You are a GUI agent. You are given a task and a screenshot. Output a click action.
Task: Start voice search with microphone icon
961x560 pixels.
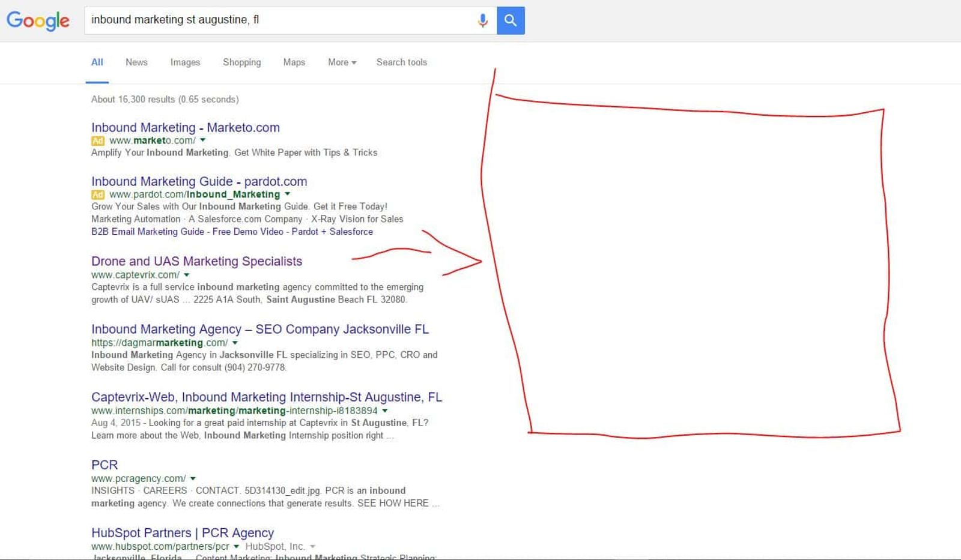click(x=482, y=20)
